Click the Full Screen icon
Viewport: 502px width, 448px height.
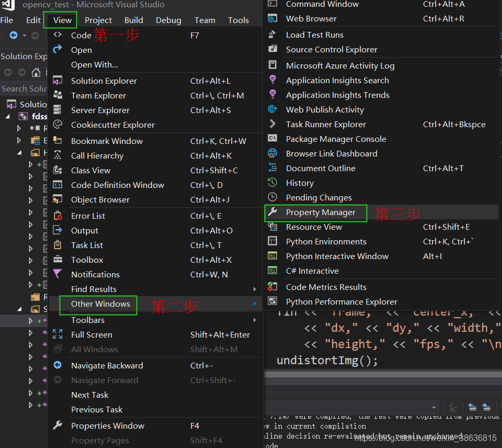tap(58, 334)
